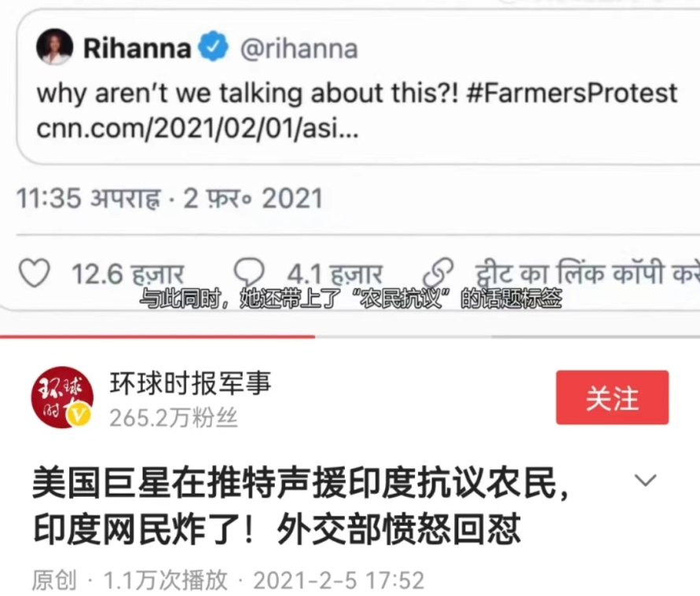Expand video title with chevron arrow

coord(646,480)
